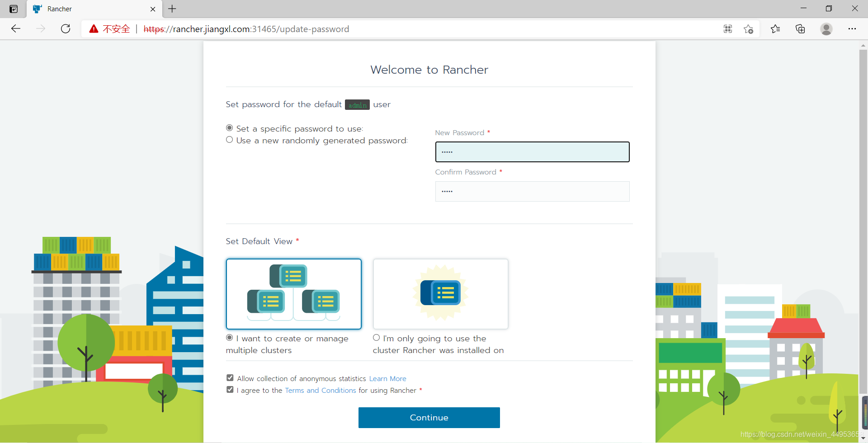Close the Rancher tab
The image size is (868, 443).
(153, 9)
